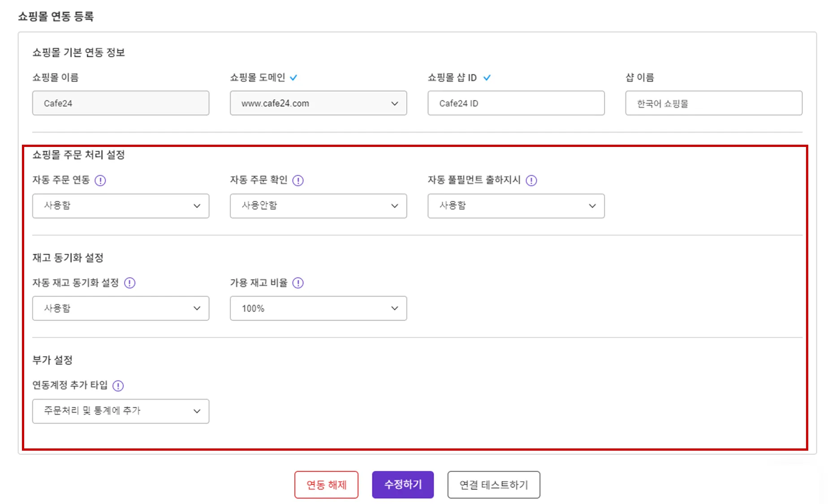
Task: Focus the 쇼핑몰 샵 ID input field
Action: [x=516, y=103]
